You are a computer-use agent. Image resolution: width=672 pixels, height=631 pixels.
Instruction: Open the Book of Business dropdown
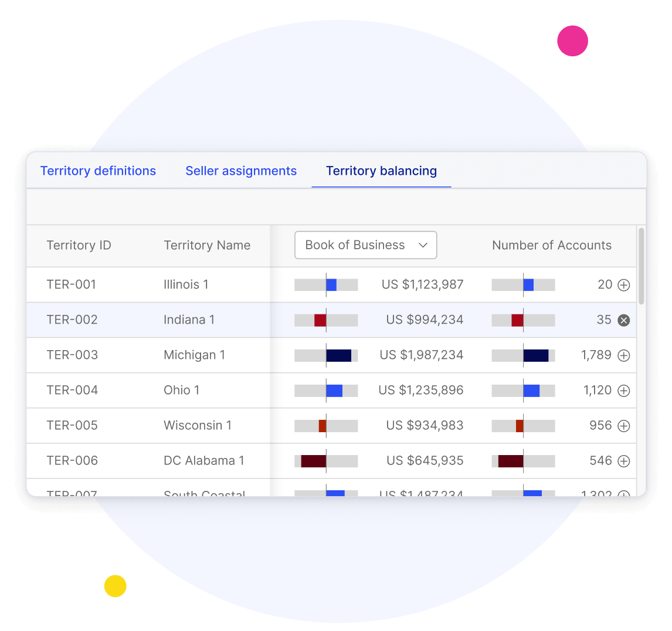pyautogui.click(x=365, y=245)
